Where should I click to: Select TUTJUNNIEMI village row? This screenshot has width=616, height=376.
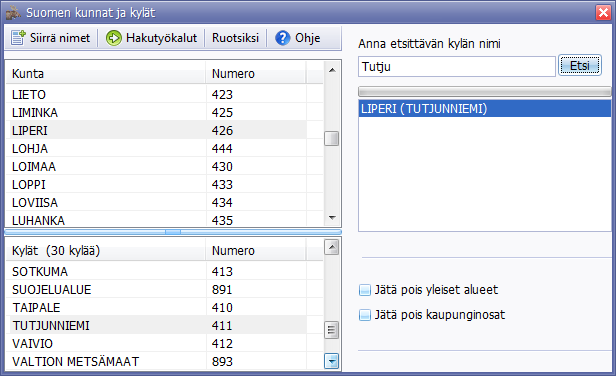tap(156, 326)
